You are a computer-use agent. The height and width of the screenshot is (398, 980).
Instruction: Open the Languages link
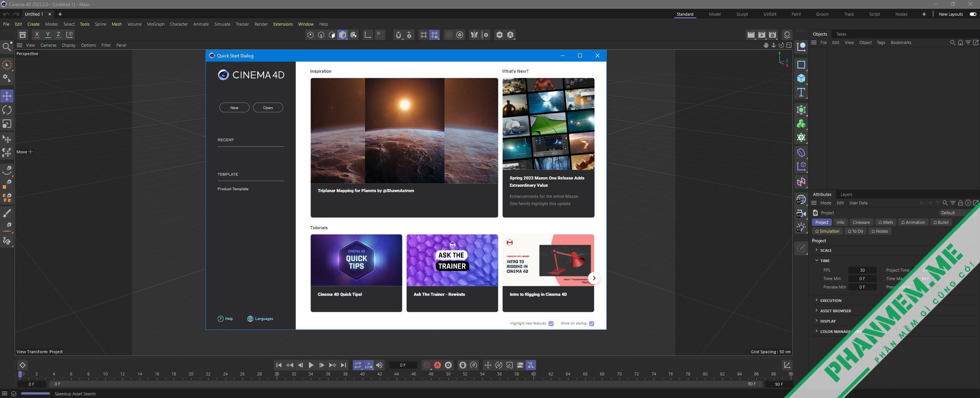260,319
